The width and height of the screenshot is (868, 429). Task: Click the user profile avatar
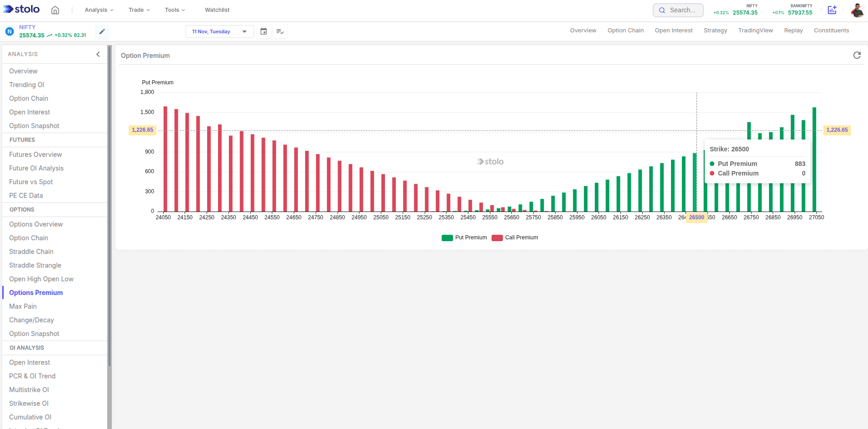858,10
